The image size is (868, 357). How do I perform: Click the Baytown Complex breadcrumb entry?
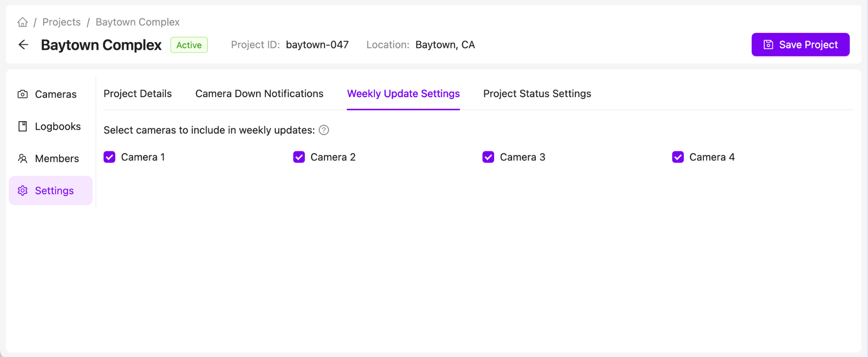pos(137,22)
